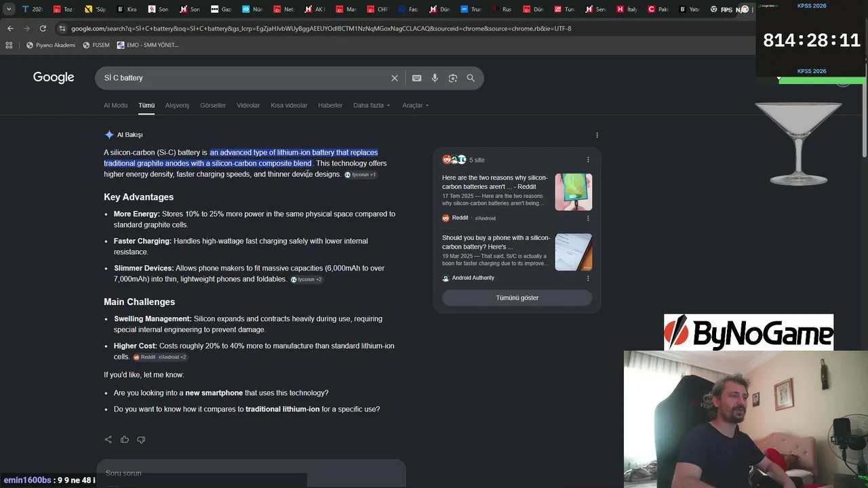Open options for the Reddit source result
The height and width of the screenshot is (488, 868).
[588, 218]
